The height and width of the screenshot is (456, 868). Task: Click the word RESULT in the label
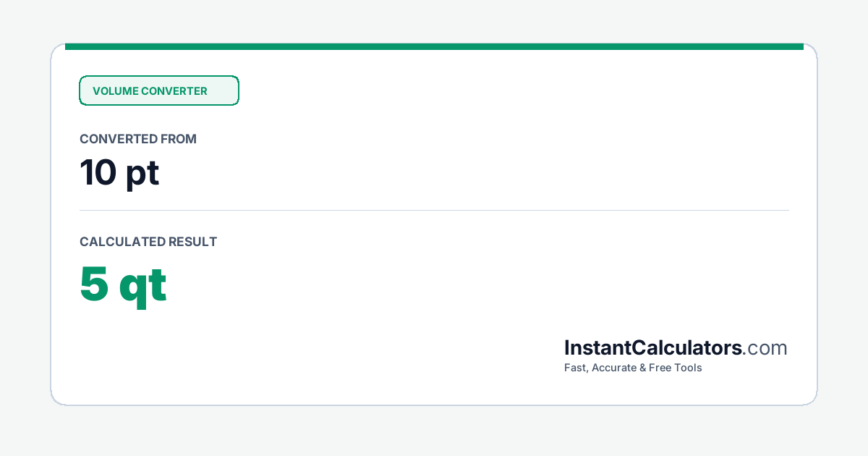(192, 242)
